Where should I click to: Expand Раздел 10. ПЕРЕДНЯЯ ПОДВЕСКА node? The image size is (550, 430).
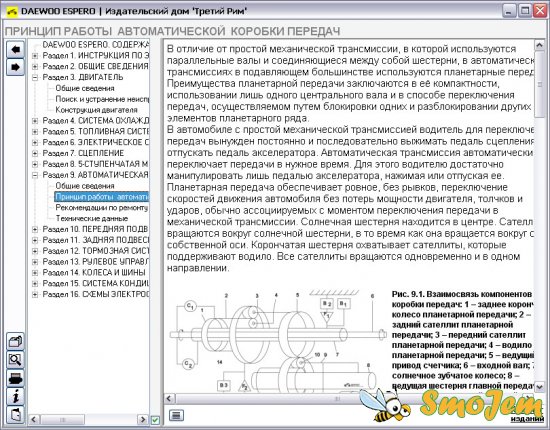tap(35, 229)
